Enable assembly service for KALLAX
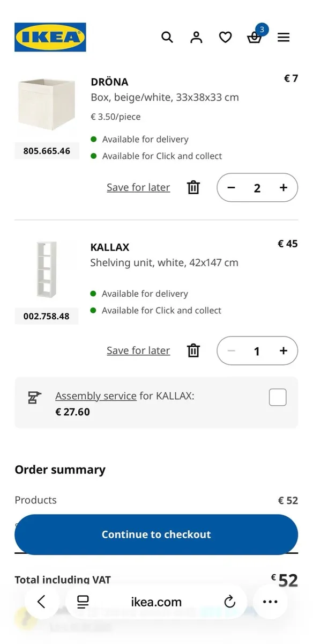The height and width of the screenshot is (644, 313). (277, 397)
